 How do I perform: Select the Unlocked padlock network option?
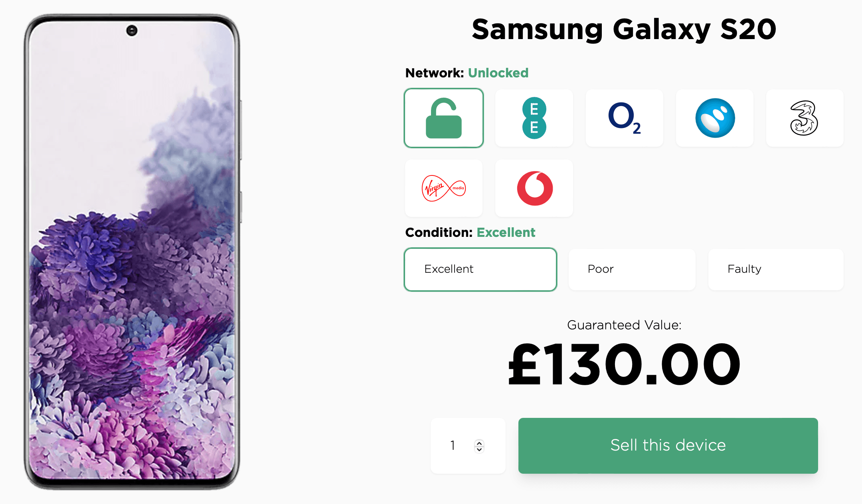pos(444,118)
